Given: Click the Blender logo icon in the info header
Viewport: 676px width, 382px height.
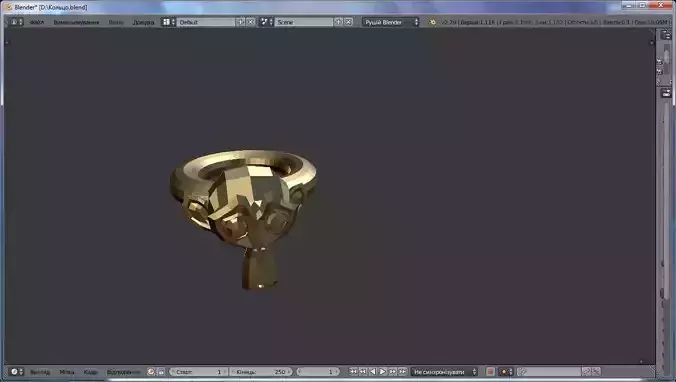Looking at the screenshot, I should [432, 22].
